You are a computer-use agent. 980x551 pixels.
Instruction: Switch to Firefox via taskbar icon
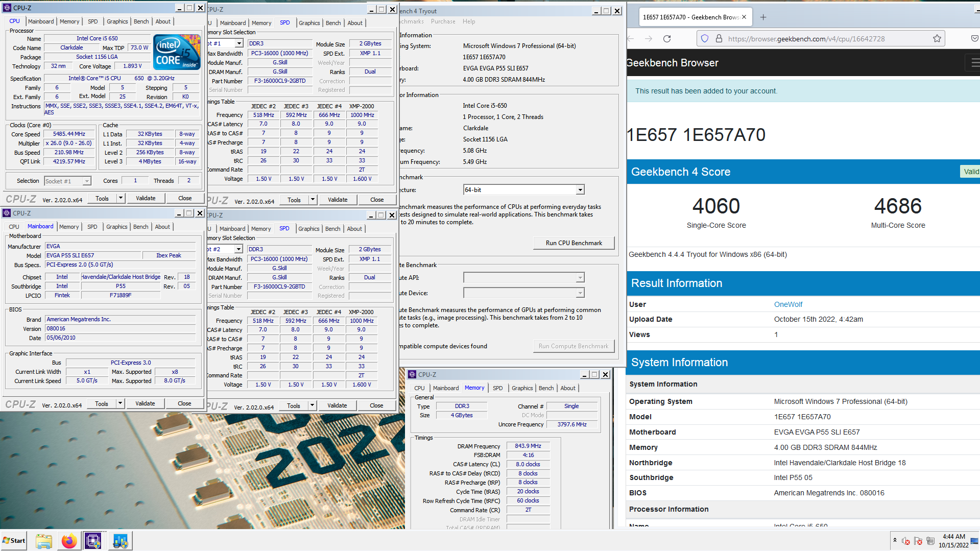[69, 541]
